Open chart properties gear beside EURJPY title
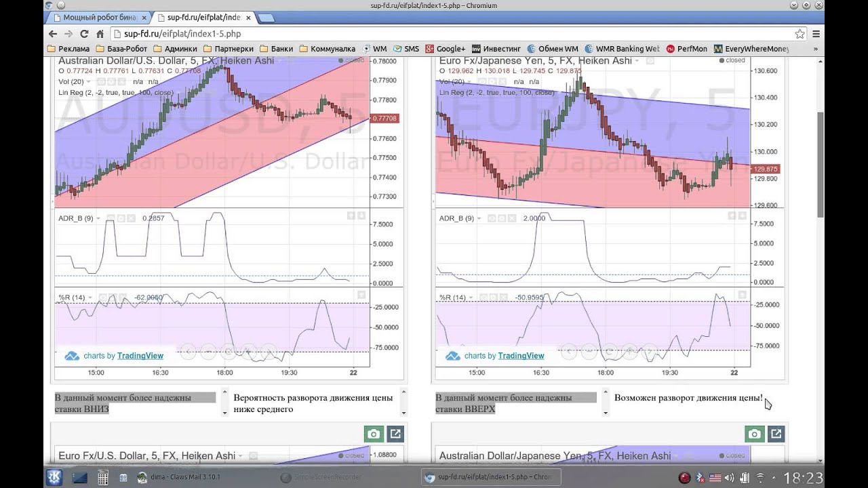The width and height of the screenshot is (868, 488). coord(650,60)
